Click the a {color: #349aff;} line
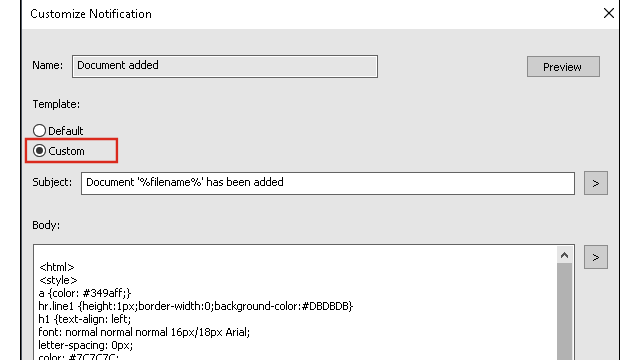This screenshot has height=360, width=640. (x=85, y=293)
